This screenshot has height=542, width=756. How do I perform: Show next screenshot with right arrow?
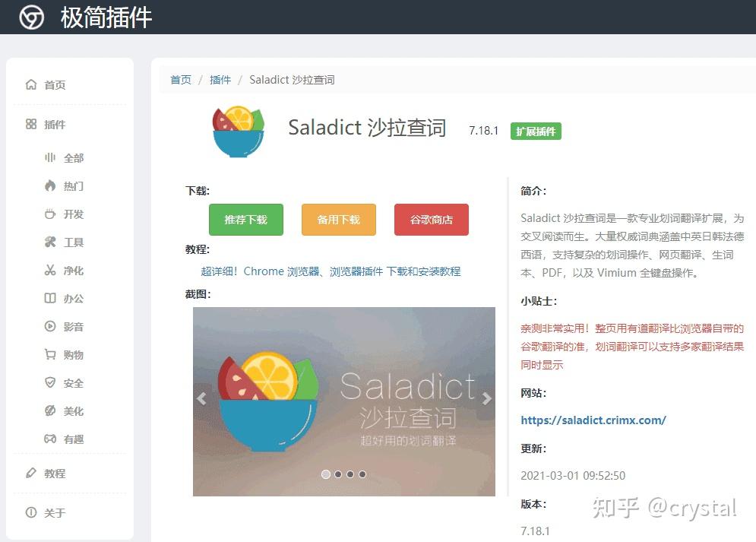[x=487, y=399]
